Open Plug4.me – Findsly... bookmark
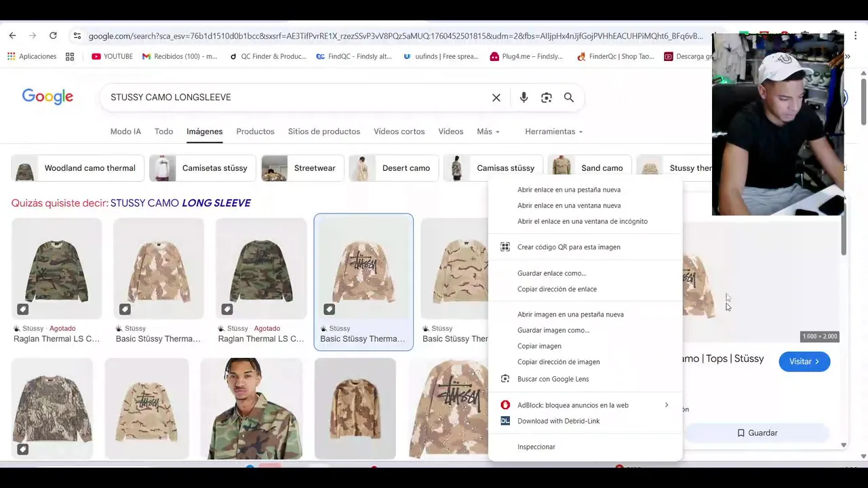This screenshot has width=868, height=488. point(526,56)
